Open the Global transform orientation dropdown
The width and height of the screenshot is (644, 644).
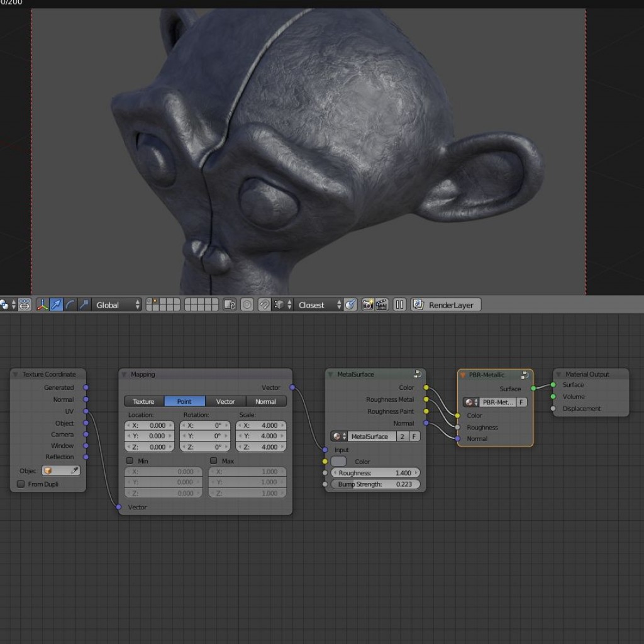click(x=116, y=305)
